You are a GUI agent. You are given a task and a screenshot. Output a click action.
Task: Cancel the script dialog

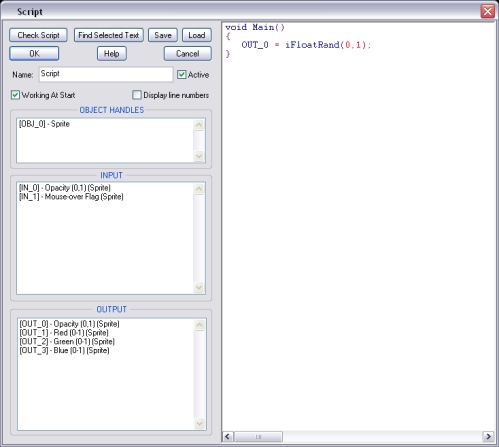[188, 54]
